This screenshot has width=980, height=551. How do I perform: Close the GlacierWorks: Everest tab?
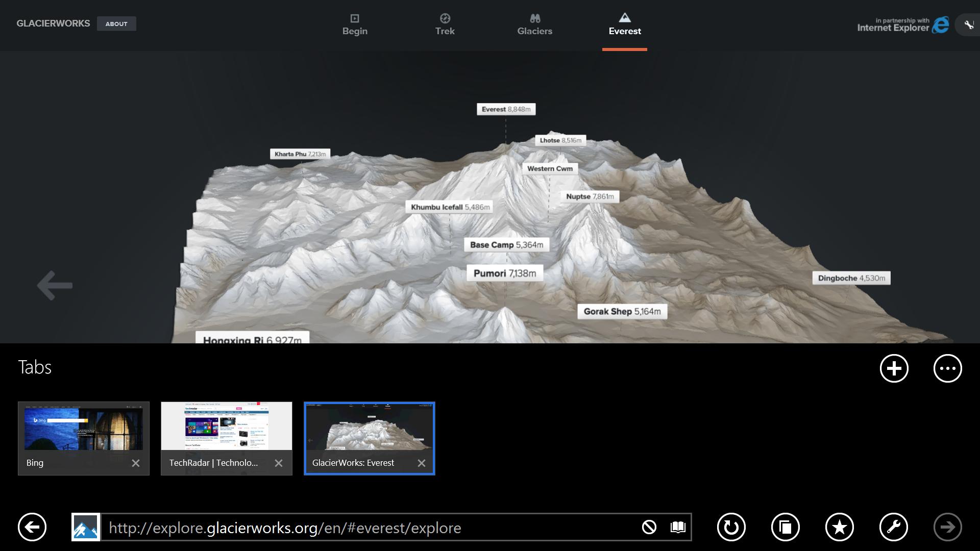coord(422,463)
